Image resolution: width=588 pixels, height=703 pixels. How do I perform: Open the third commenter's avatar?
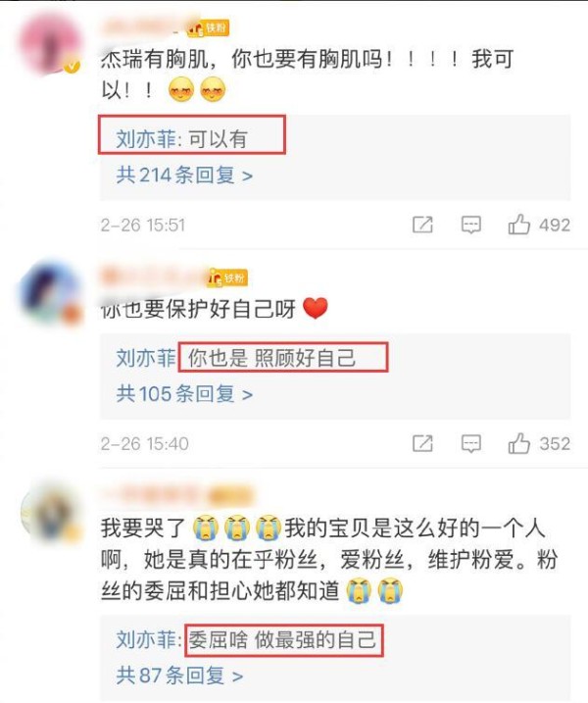(x=52, y=512)
